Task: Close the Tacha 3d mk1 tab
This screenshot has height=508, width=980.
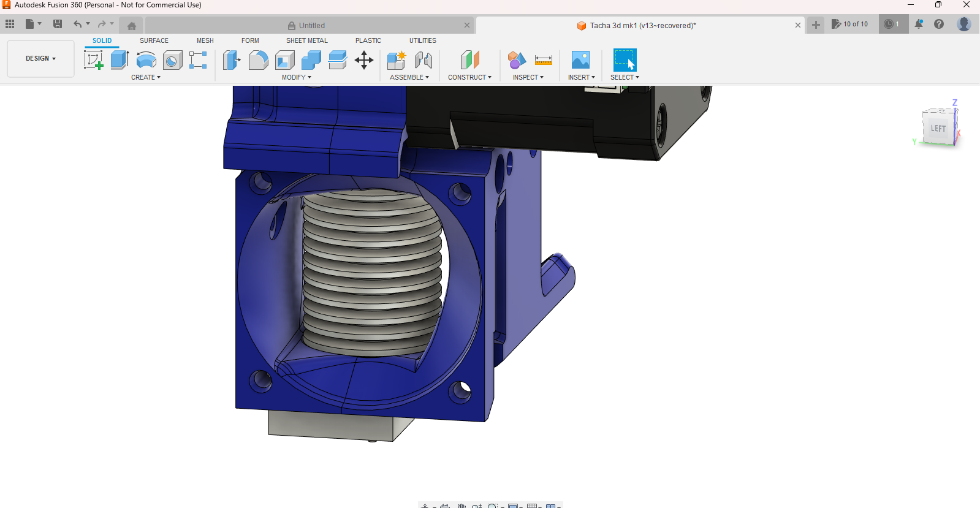Action: [x=798, y=25]
